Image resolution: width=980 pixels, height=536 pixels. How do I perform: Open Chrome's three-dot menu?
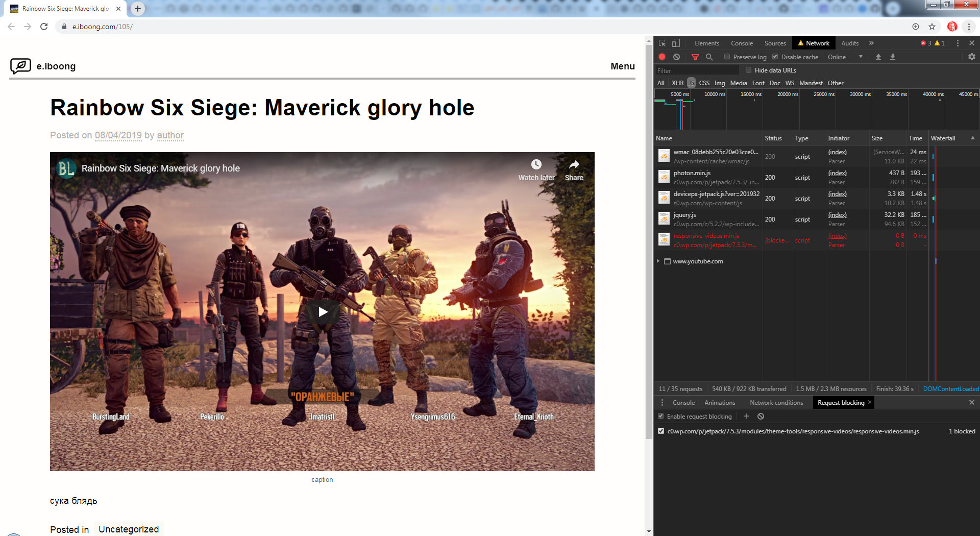click(x=969, y=27)
